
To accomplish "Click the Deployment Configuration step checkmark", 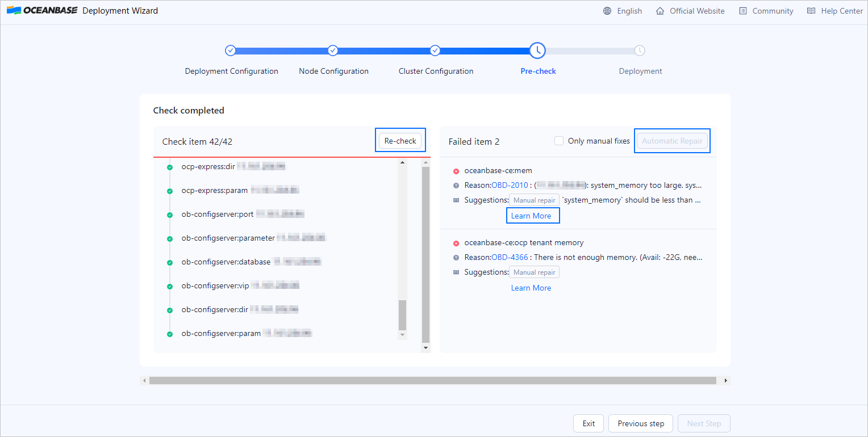I will click(x=230, y=51).
